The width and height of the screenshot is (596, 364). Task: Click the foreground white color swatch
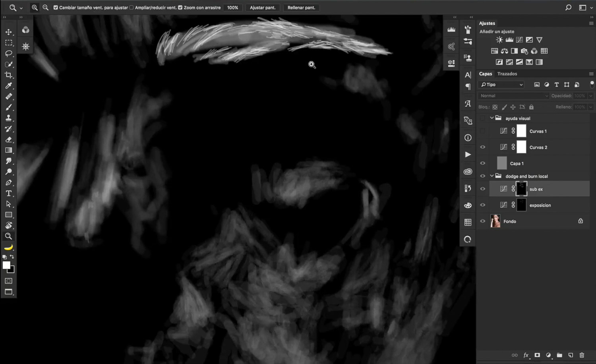pyautogui.click(x=6, y=265)
